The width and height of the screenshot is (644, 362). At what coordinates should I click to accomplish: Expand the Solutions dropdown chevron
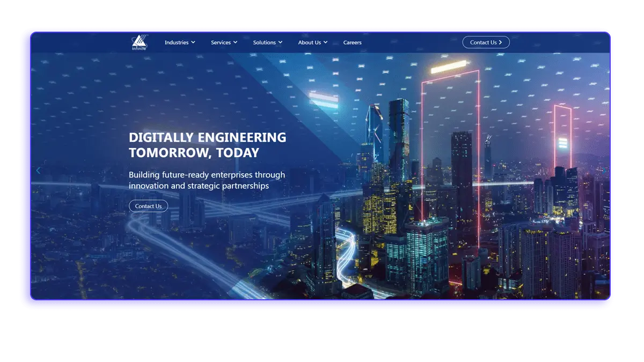280,42
